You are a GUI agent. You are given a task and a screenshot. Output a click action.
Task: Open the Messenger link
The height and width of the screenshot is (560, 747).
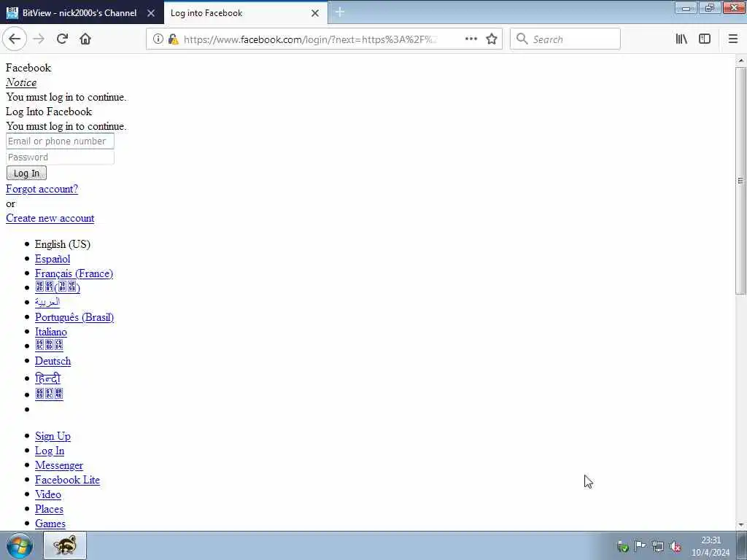point(59,465)
